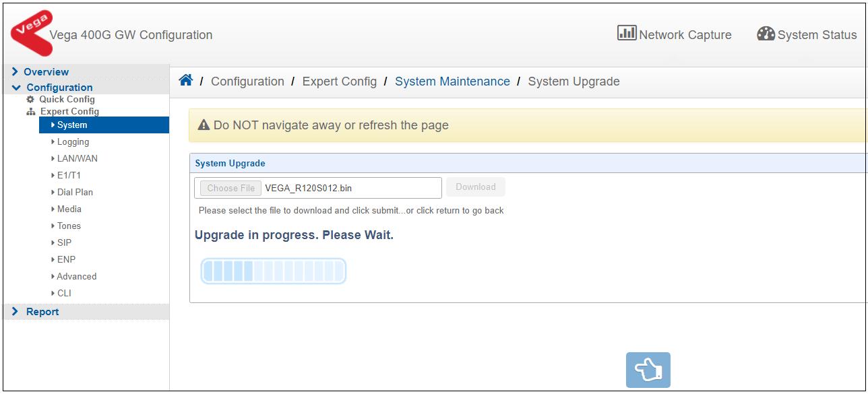Select the highlighted System menu item
Screen dimensions: 868x396
point(104,125)
